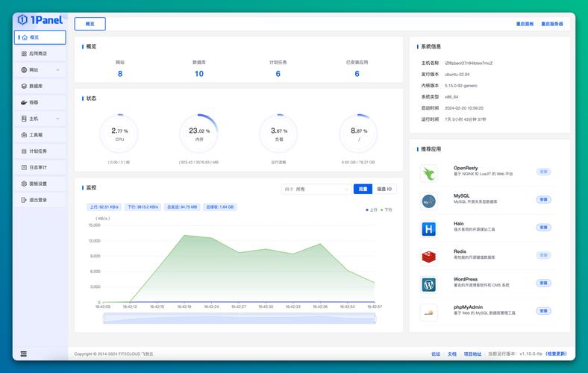Toggle 下行 download series in chart legend
The height and width of the screenshot is (373, 588).
click(x=387, y=210)
